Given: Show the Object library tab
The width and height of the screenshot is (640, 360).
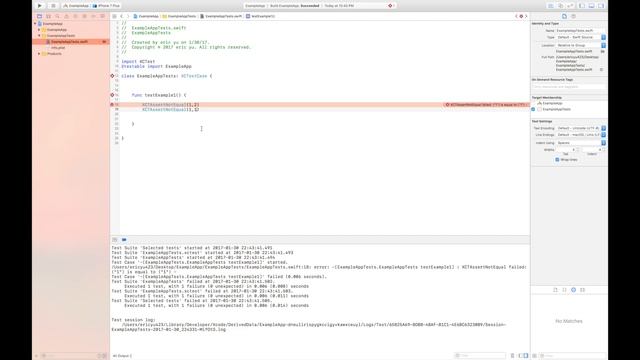Looking at the screenshot, I should point(573,290).
